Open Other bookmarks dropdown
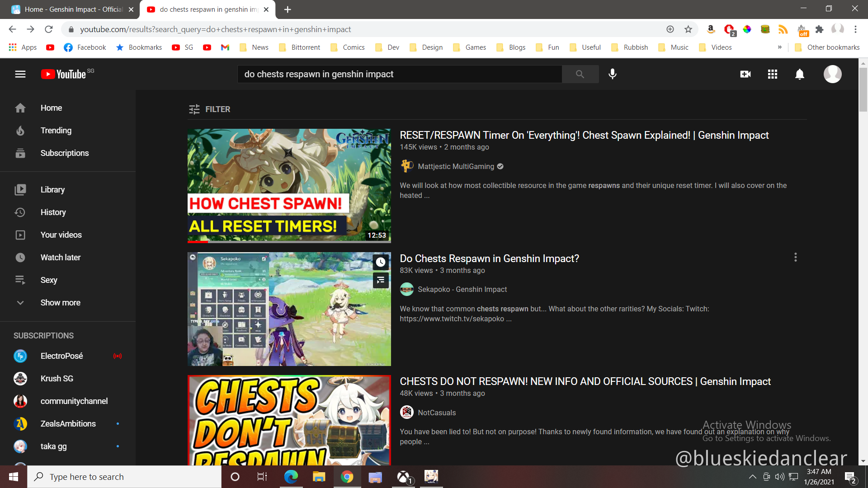 coord(827,47)
